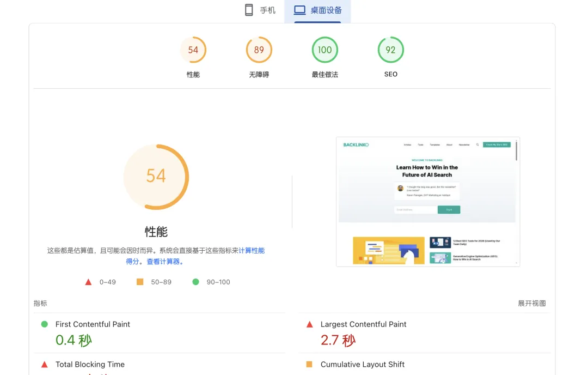Screen dimensions: 588x375
Task: Click red triangle beside Total Blocking Time
Action: [44, 364]
